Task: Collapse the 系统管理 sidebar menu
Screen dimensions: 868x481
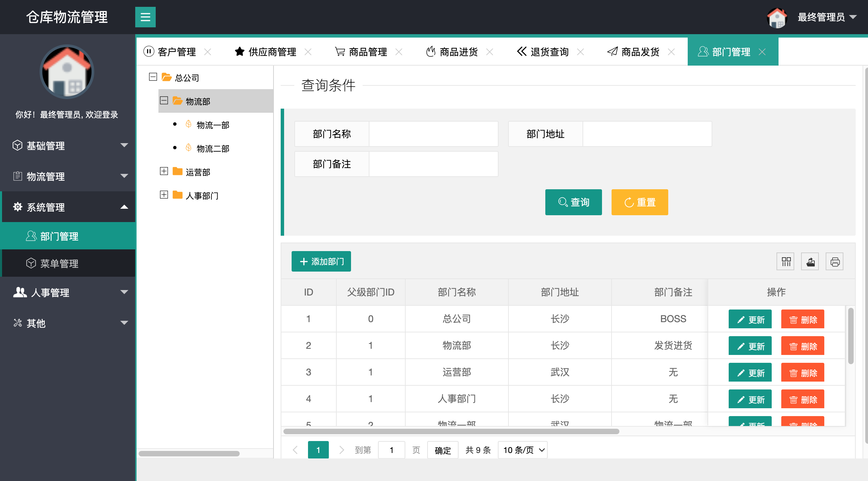Action: (x=68, y=207)
